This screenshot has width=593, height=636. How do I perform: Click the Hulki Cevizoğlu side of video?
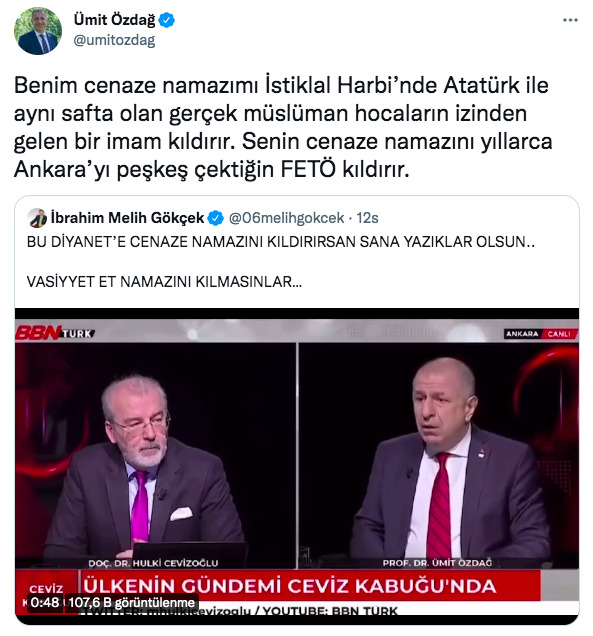pos(155,455)
